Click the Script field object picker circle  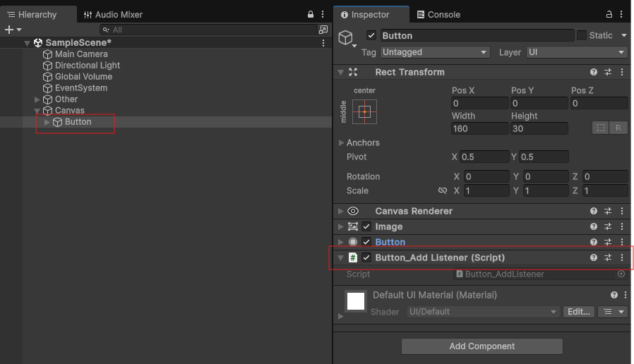(621, 274)
